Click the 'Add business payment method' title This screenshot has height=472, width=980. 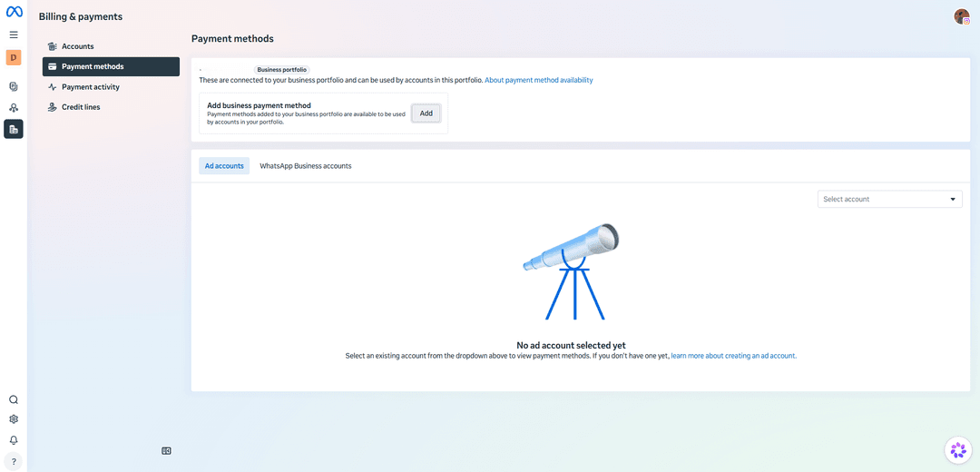pyautogui.click(x=259, y=105)
